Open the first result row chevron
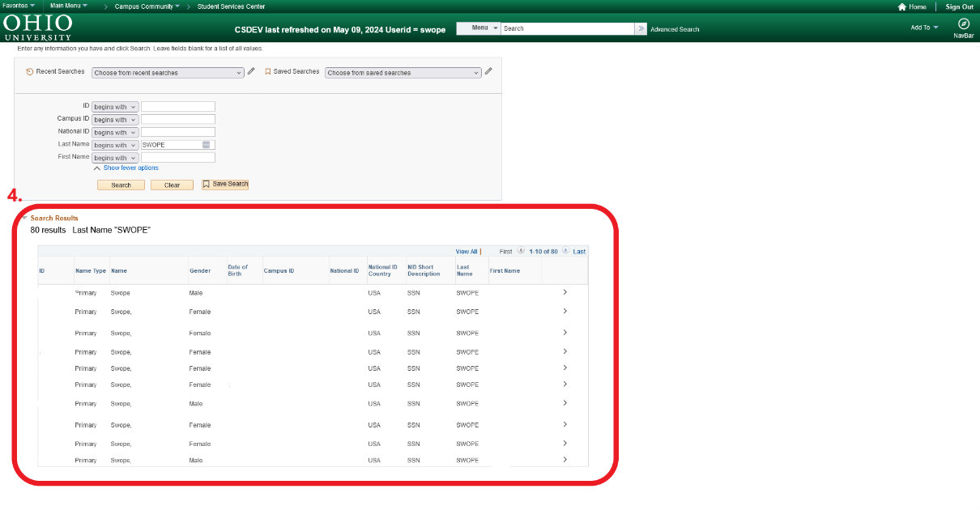Screen dimensions: 980x510 (565, 292)
